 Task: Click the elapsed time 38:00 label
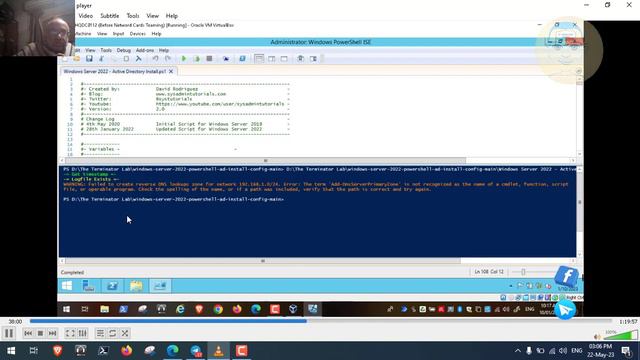click(x=15, y=322)
